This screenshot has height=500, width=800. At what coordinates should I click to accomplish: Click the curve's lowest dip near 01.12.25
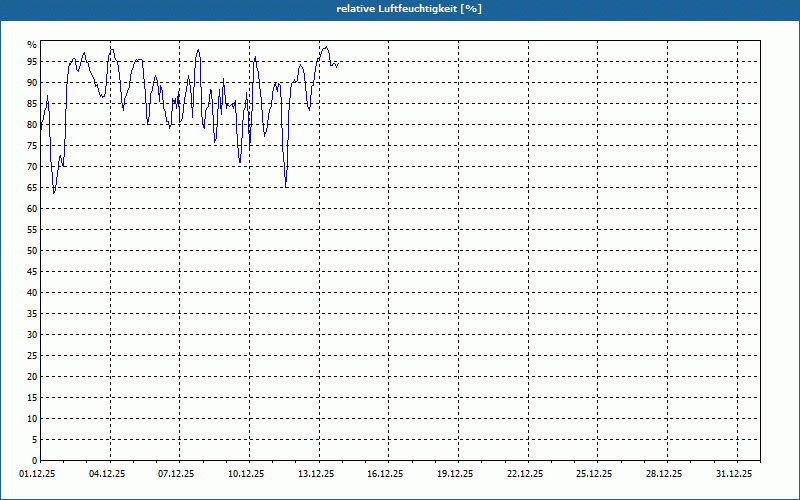click(x=54, y=193)
